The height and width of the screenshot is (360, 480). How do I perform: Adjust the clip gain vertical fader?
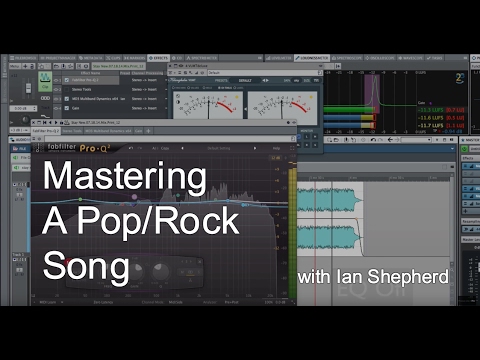pos(28,88)
